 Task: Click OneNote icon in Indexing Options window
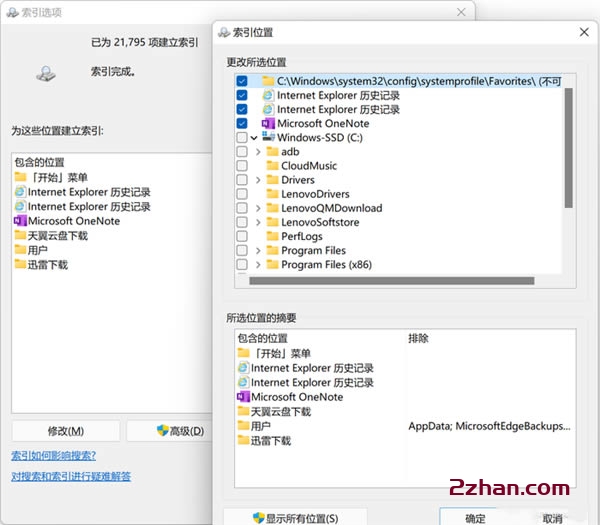[20, 221]
